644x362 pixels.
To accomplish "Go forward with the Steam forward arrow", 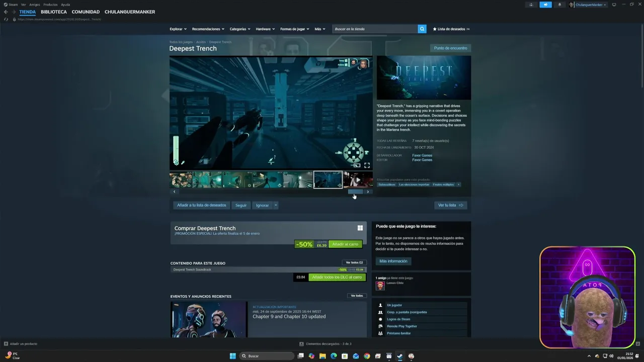I will [x=14, y=12].
